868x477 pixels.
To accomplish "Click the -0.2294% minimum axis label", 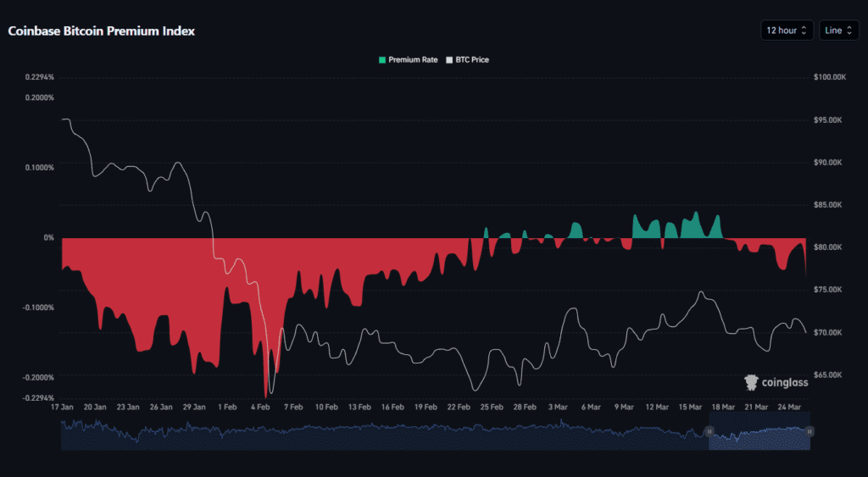I will (x=39, y=398).
